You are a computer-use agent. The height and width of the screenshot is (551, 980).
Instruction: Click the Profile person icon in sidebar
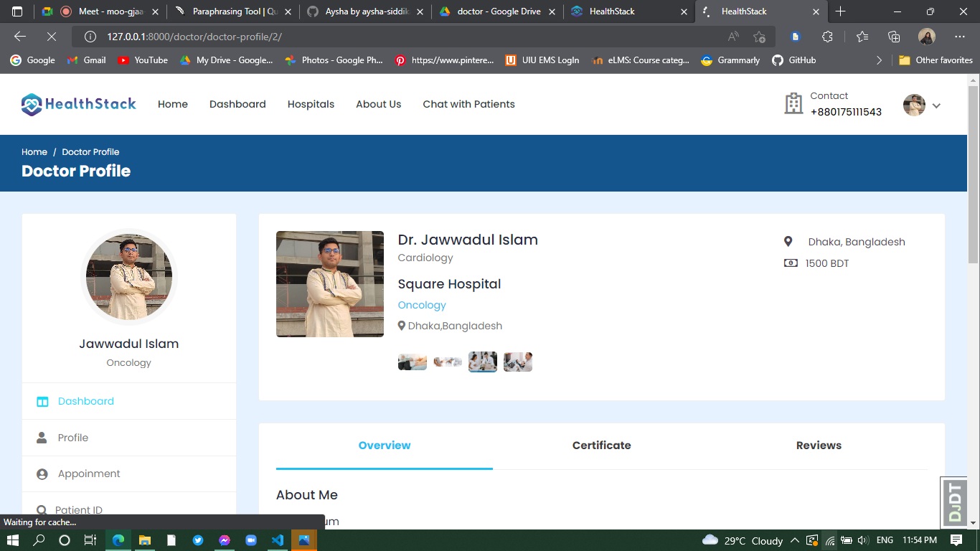pyautogui.click(x=41, y=438)
